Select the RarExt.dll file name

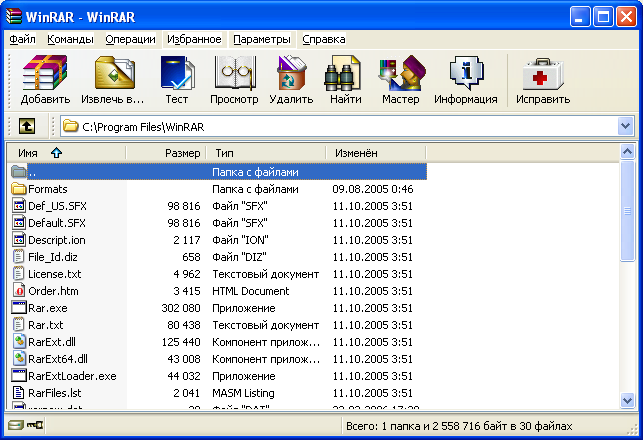52,342
